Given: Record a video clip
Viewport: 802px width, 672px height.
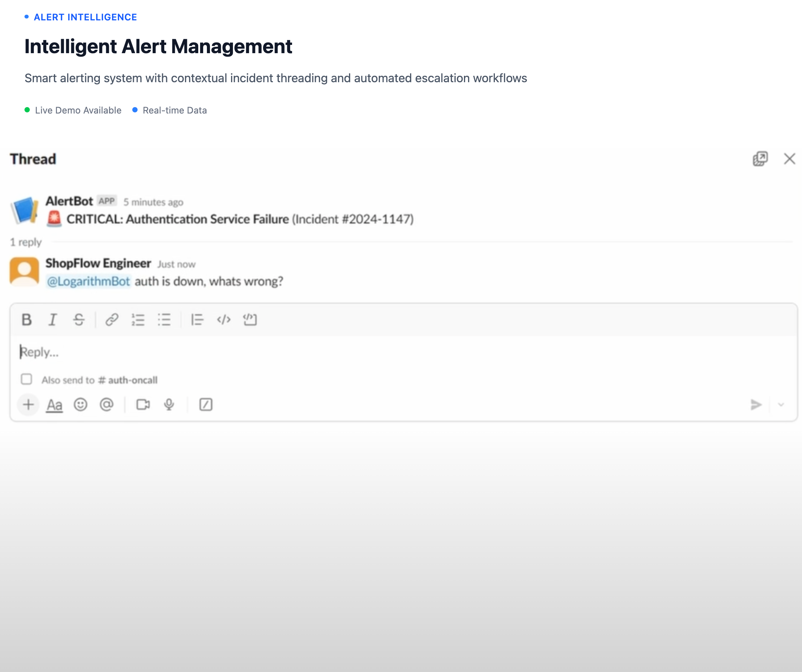Looking at the screenshot, I should click(x=143, y=405).
